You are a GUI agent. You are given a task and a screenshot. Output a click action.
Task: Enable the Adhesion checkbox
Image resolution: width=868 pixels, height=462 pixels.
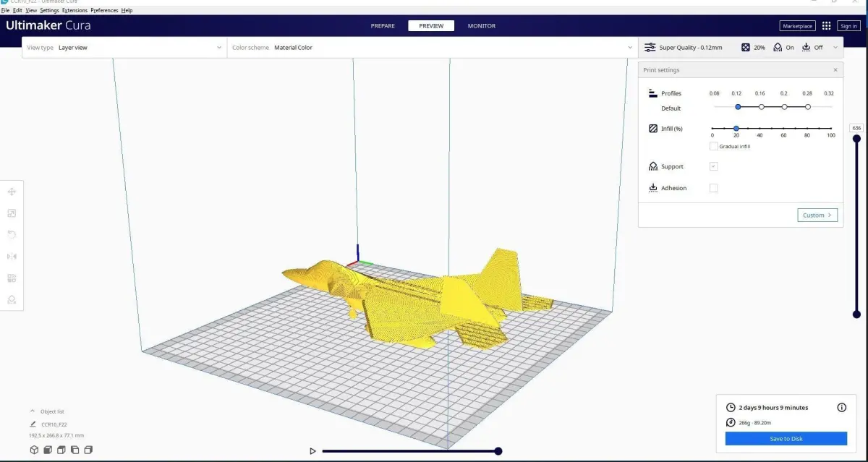[x=714, y=188]
